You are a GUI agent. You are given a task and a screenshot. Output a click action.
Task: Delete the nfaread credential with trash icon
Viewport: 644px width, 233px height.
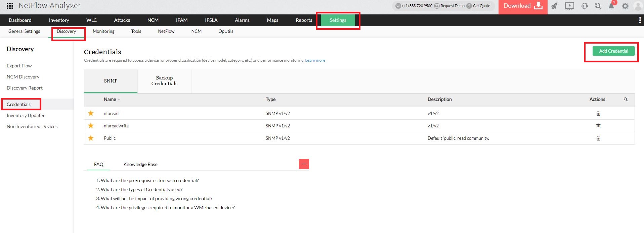598,113
